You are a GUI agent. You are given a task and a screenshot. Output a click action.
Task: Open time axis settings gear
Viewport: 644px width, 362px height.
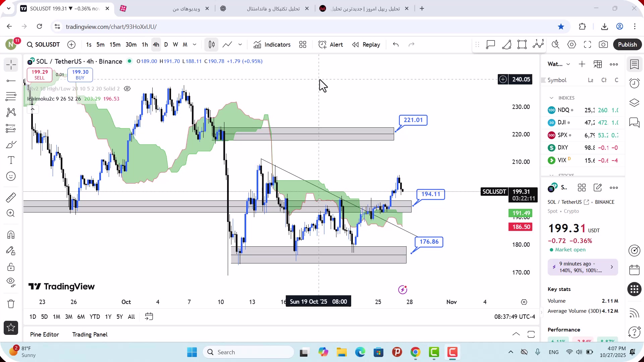click(x=524, y=302)
